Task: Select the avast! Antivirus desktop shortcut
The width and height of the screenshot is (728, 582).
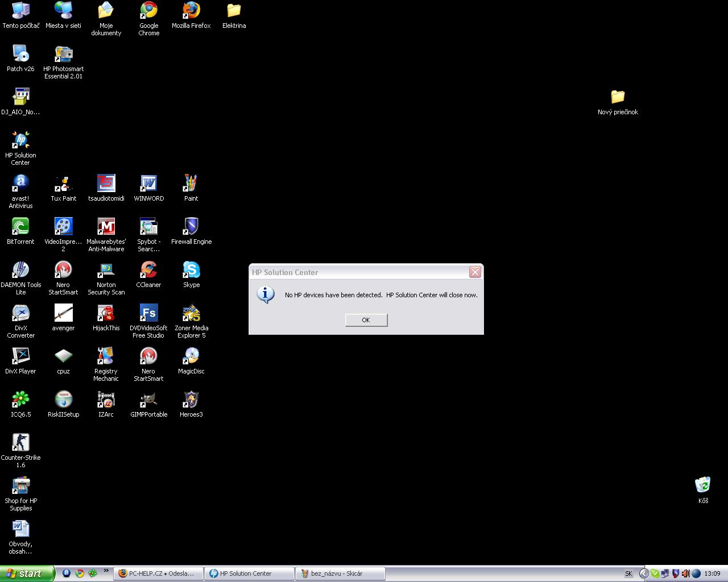Action: [x=20, y=192]
